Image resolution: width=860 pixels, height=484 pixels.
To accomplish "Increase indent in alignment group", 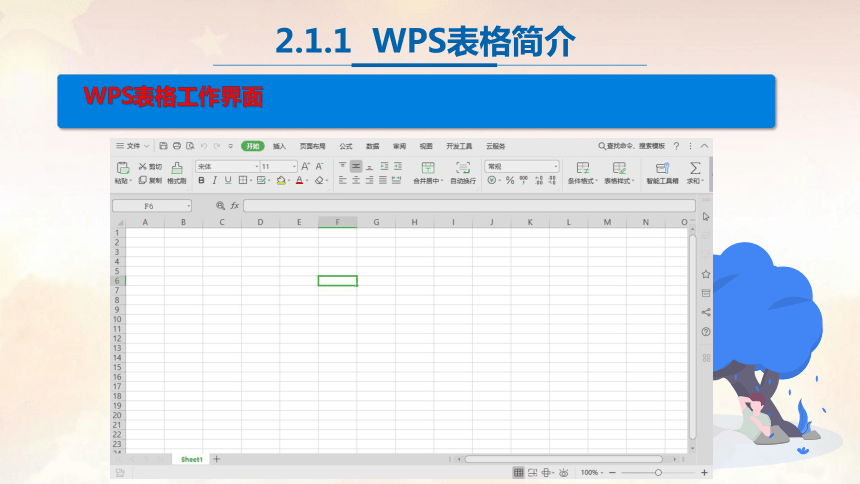I will (x=398, y=166).
